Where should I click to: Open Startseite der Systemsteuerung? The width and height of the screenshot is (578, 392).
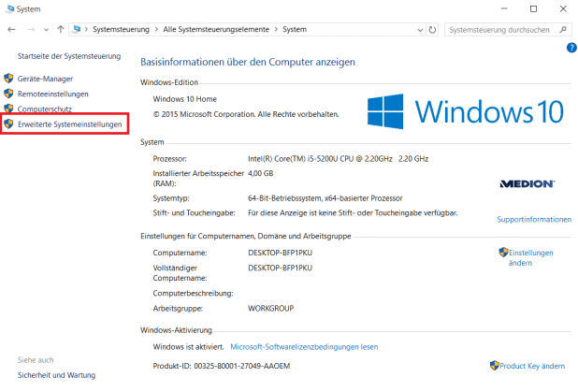tap(69, 56)
